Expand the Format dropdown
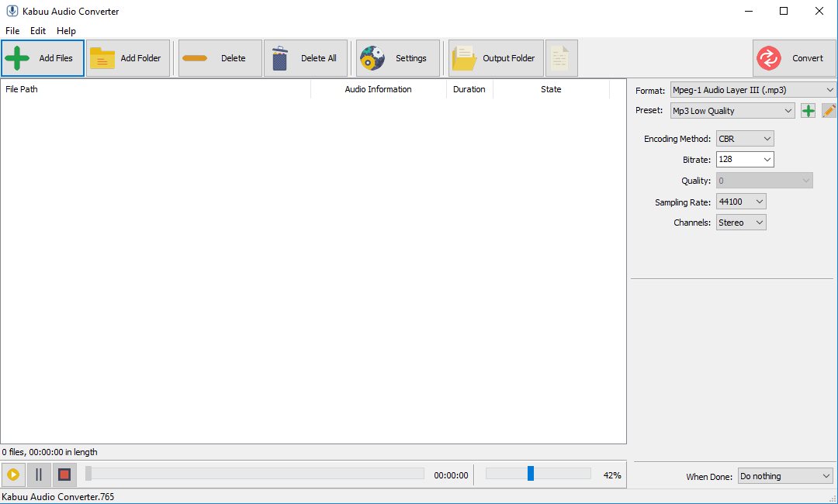The width and height of the screenshot is (838, 504). point(753,90)
